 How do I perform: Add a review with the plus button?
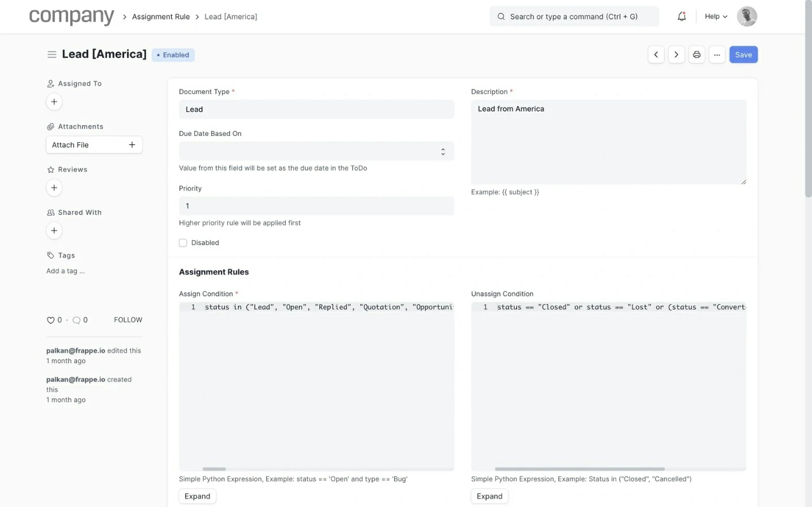pos(54,188)
